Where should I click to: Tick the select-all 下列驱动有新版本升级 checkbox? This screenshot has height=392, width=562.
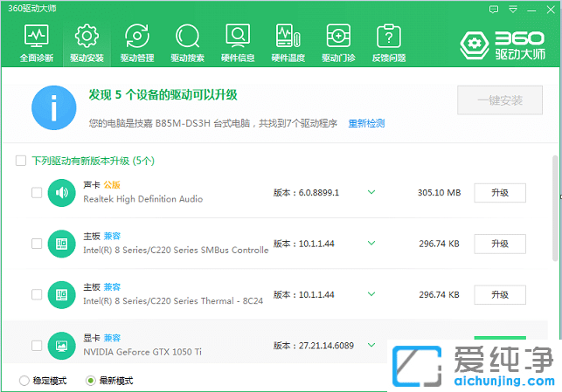21,161
